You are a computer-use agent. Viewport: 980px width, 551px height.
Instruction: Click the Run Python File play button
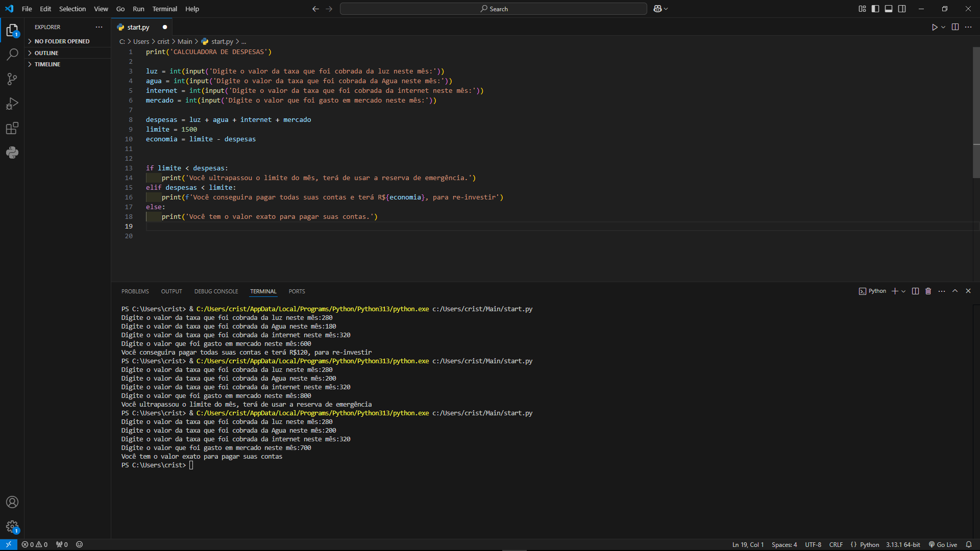point(935,27)
